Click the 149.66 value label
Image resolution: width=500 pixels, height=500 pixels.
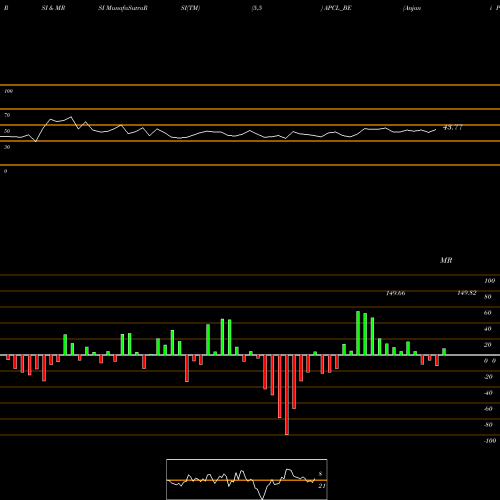tap(396, 293)
